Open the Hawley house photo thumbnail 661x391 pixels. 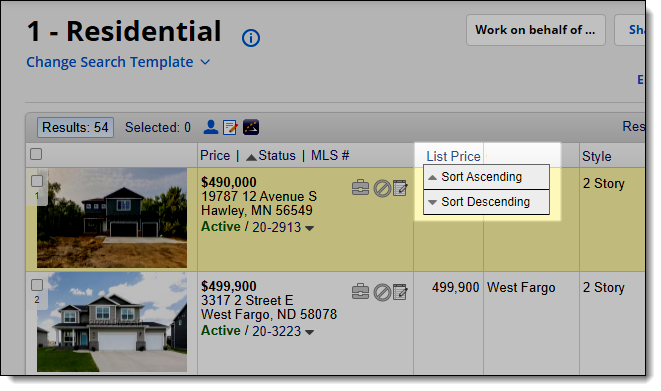112,218
